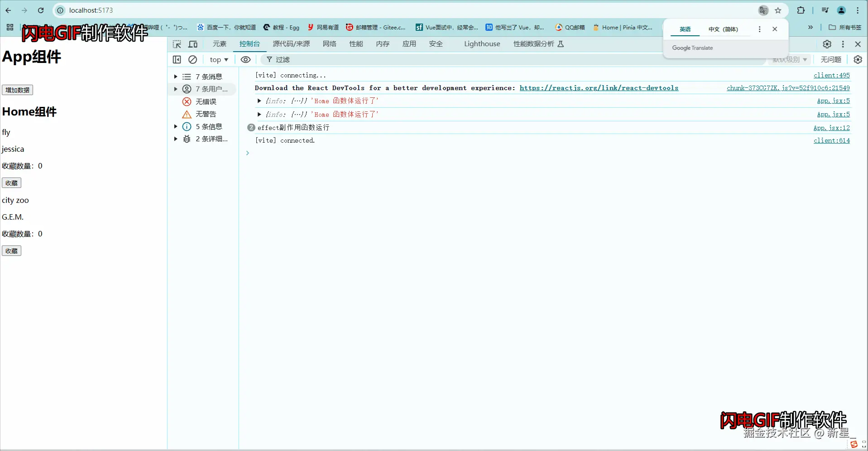Open the console sidebar panel
This screenshot has width=868, height=451.
tap(177, 59)
